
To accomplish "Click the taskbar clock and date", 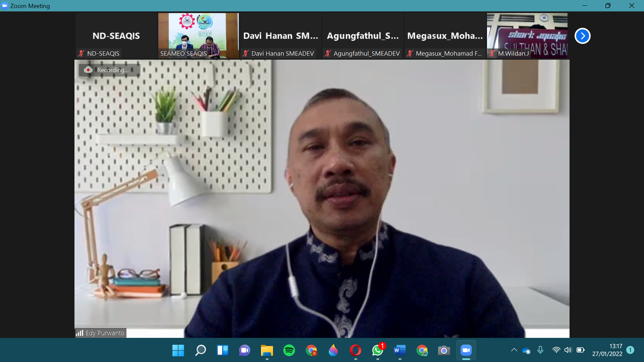I will coord(607,350).
